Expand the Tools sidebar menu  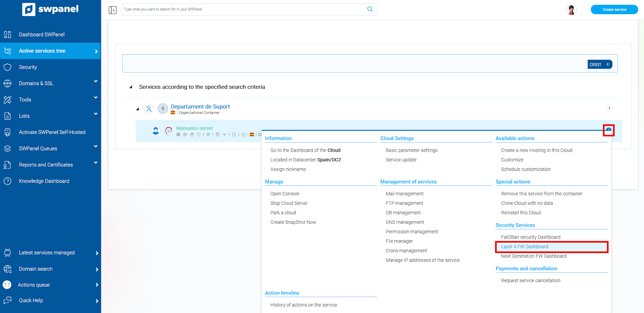[95, 98]
